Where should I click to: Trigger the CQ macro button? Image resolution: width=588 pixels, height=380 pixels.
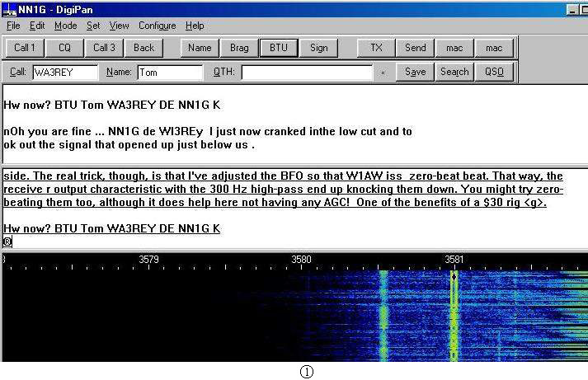pos(64,48)
